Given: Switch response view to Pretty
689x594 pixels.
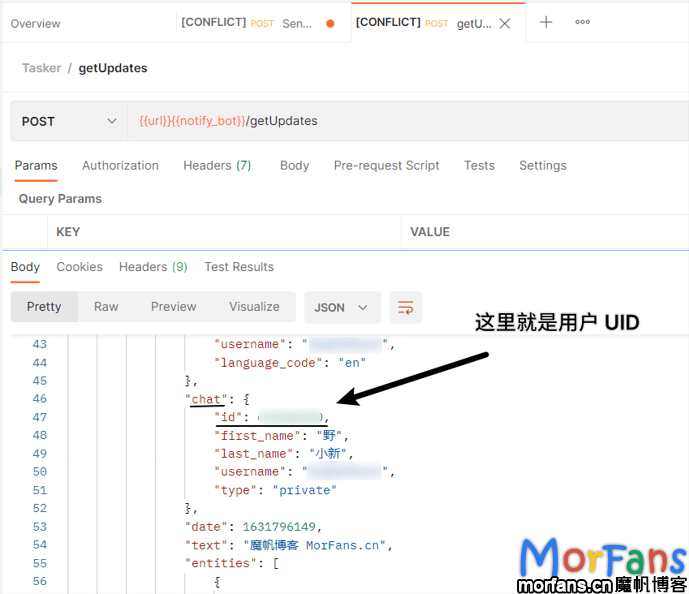Looking at the screenshot, I should (x=44, y=307).
